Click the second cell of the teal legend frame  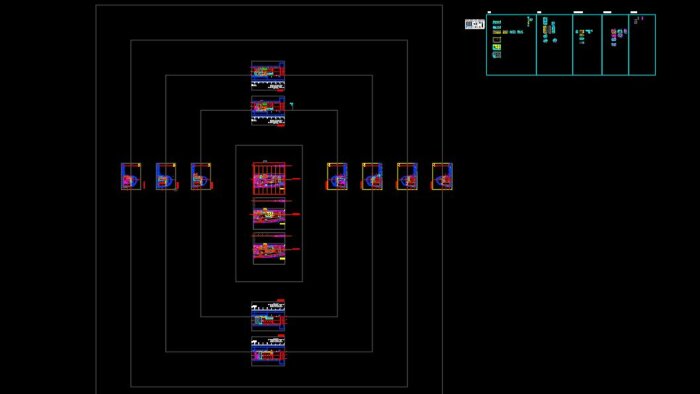554,45
